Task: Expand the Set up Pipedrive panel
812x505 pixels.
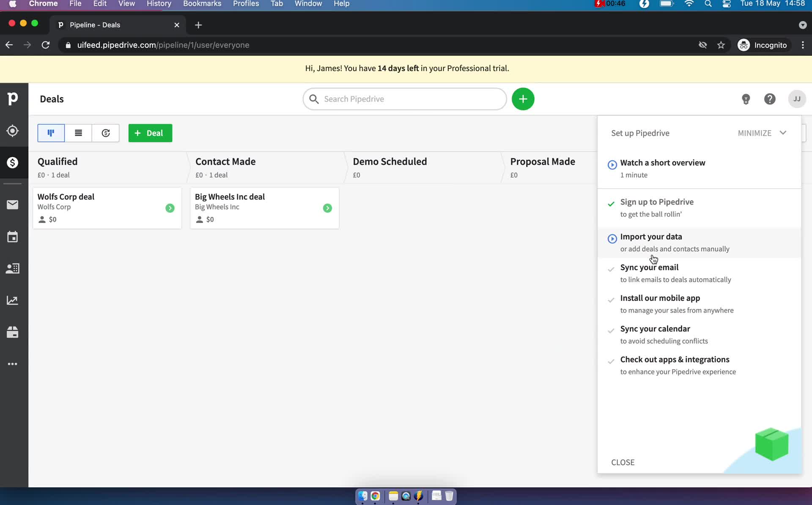Action: (x=784, y=133)
